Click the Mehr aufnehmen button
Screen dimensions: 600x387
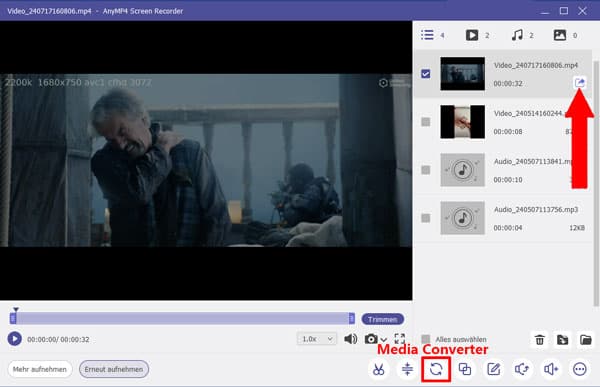40,369
